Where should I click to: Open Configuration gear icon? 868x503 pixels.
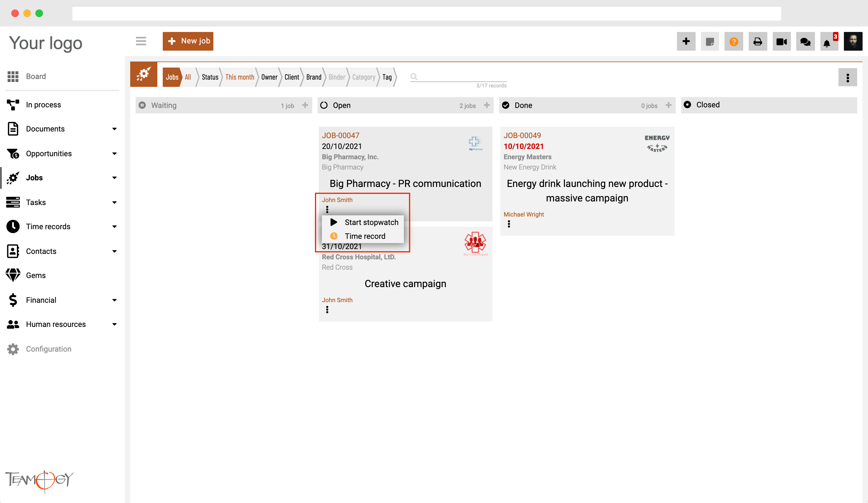click(x=13, y=349)
